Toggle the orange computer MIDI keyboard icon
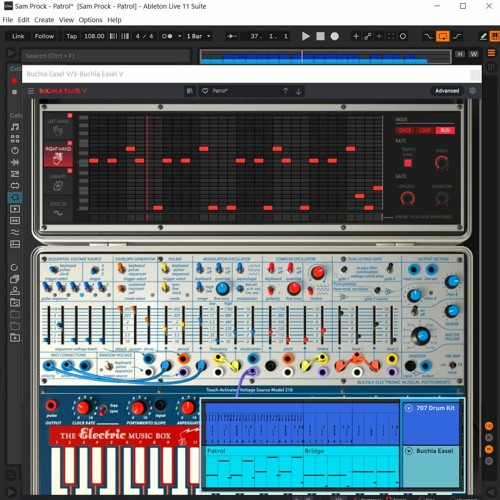 [495, 36]
